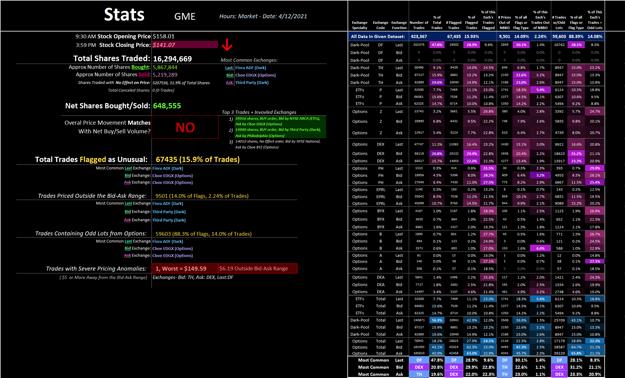Select the "Total Trades Flagged as Unusual:" heading
Viewport: 625px width, 378px height.
pyautogui.click(x=91, y=159)
